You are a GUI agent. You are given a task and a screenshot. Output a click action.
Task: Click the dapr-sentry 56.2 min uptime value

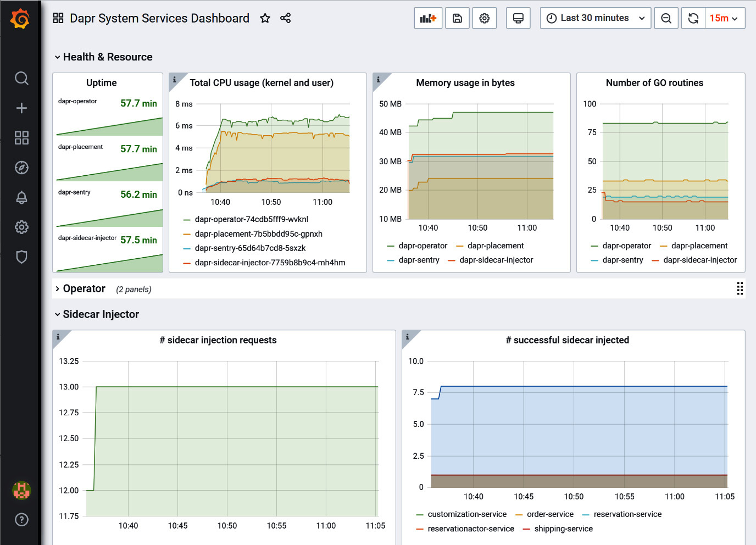point(138,194)
